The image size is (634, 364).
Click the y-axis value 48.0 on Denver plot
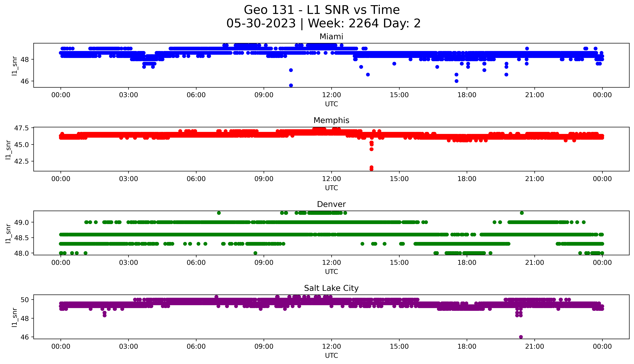click(x=21, y=253)
